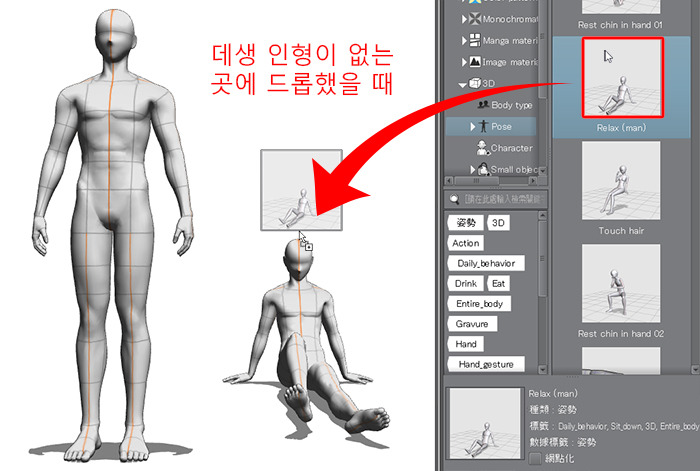The height and width of the screenshot is (471, 700).
Task: Click tag list scrollbar up arrow
Action: coord(542,216)
